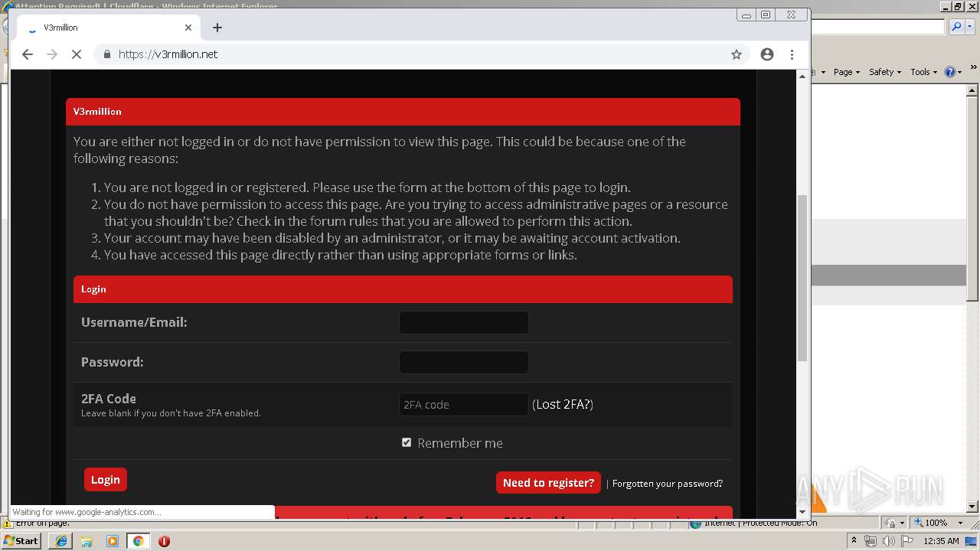Click the network tray icon

(871, 541)
